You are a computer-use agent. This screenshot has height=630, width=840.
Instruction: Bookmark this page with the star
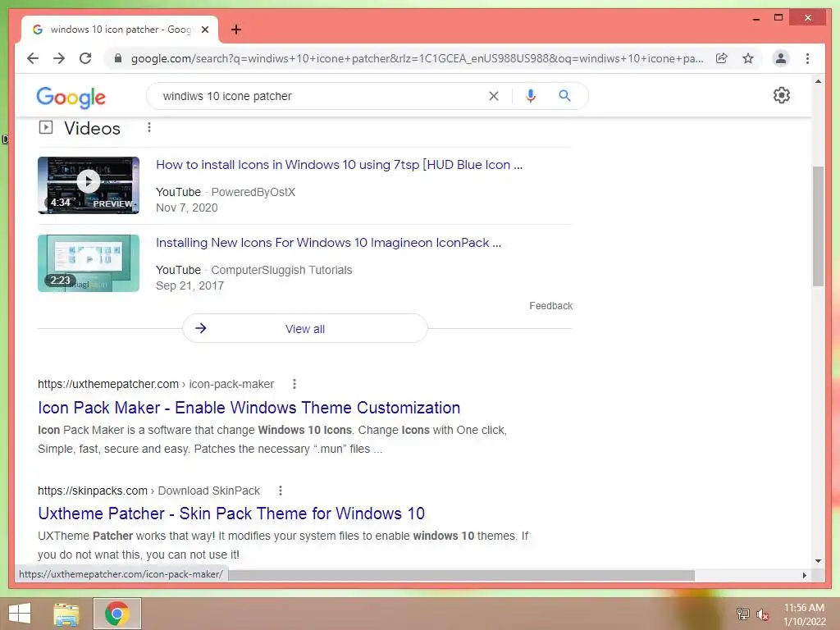(x=748, y=58)
